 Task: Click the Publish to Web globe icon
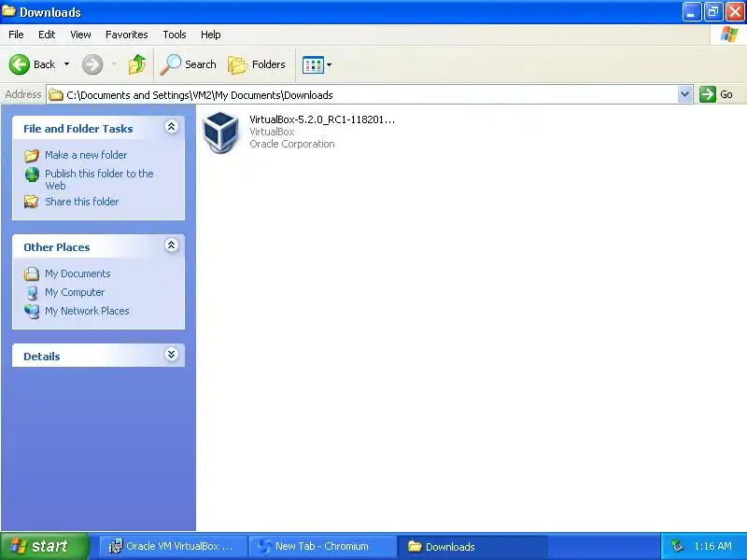[32, 175]
